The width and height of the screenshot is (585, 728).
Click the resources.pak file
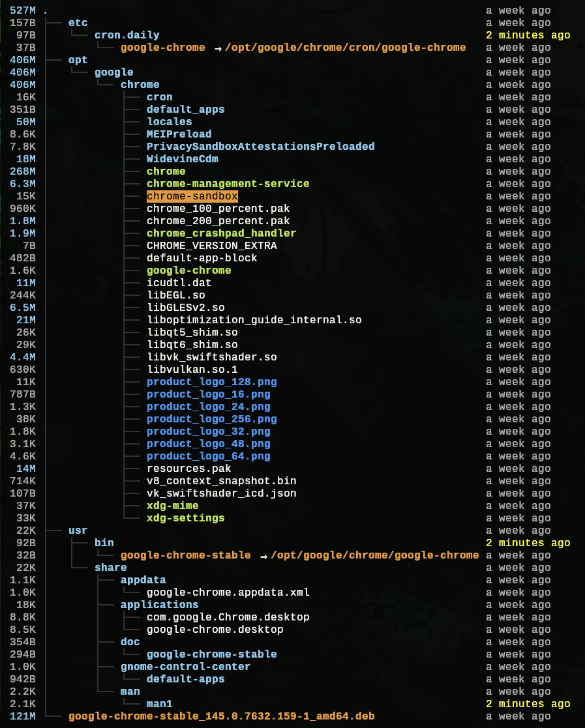pyautogui.click(x=188, y=469)
